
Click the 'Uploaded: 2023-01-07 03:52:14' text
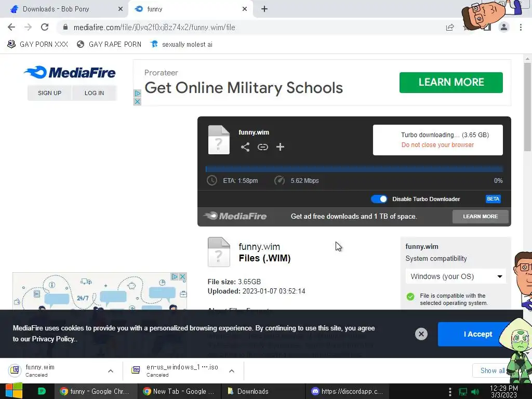click(x=256, y=291)
